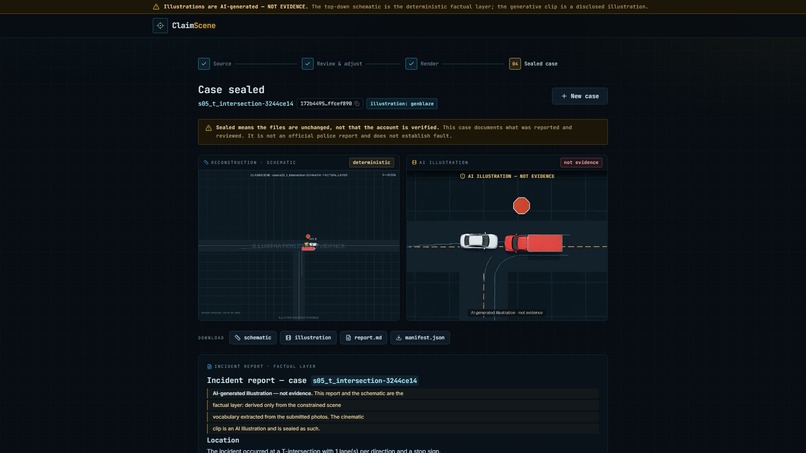
Task: Click the download arrow icon on manifest.json
Action: [398, 338]
